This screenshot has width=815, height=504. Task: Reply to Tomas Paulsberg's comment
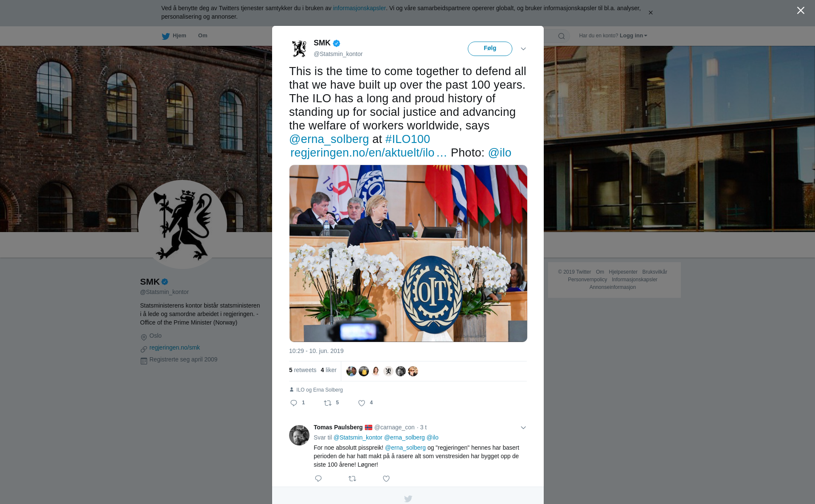318,479
